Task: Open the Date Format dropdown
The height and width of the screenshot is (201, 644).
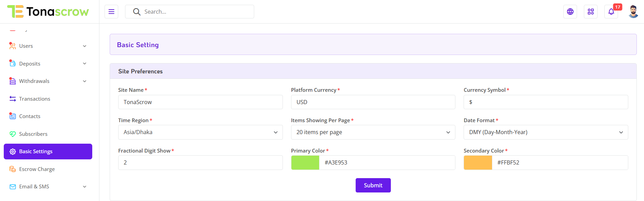Action: (x=546, y=132)
